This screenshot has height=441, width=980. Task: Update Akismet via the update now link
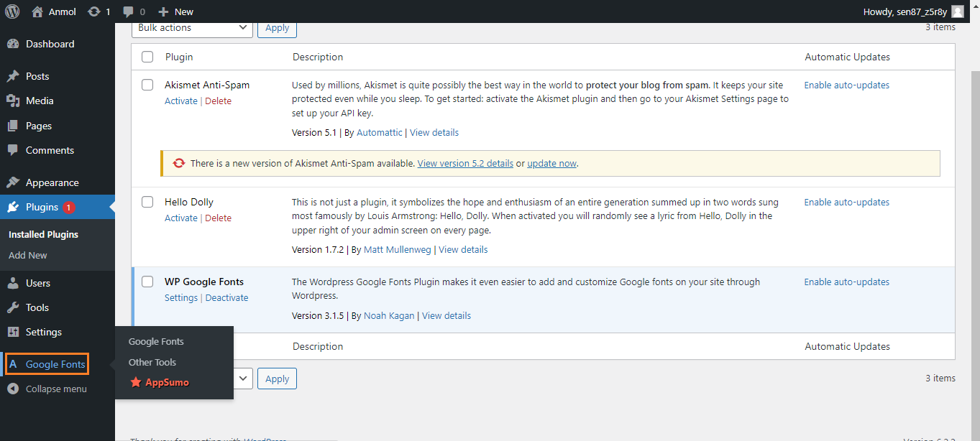(x=551, y=163)
